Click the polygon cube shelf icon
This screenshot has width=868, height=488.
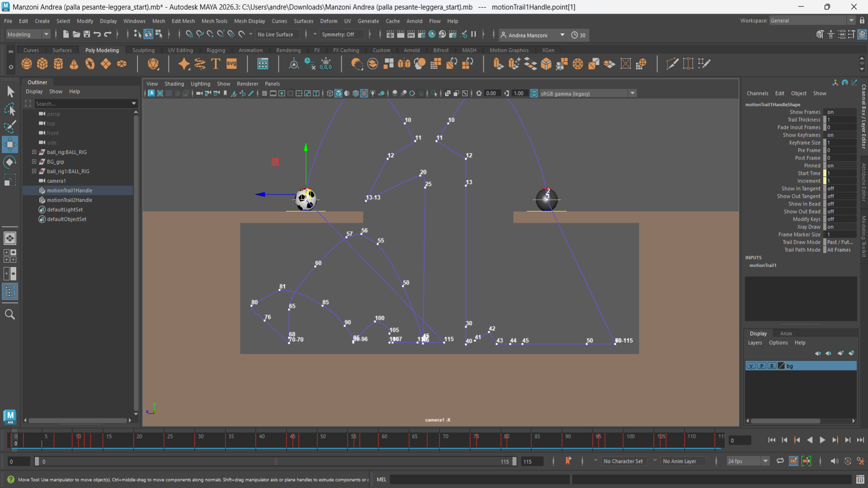(42, 64)
